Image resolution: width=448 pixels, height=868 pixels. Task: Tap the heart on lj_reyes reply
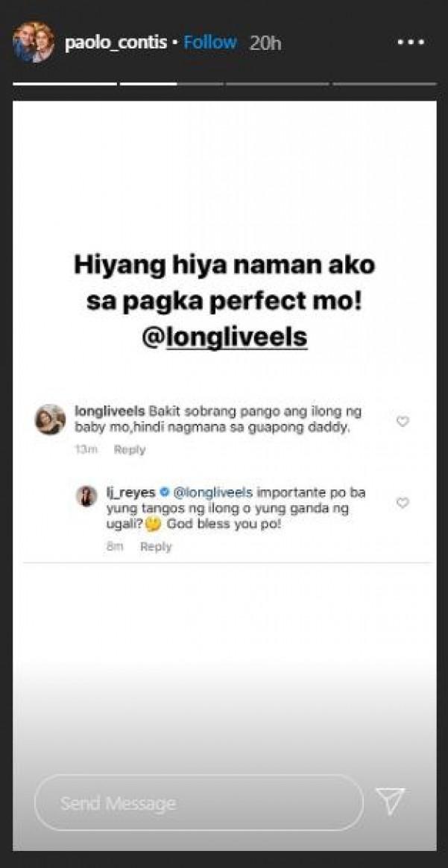403,503
